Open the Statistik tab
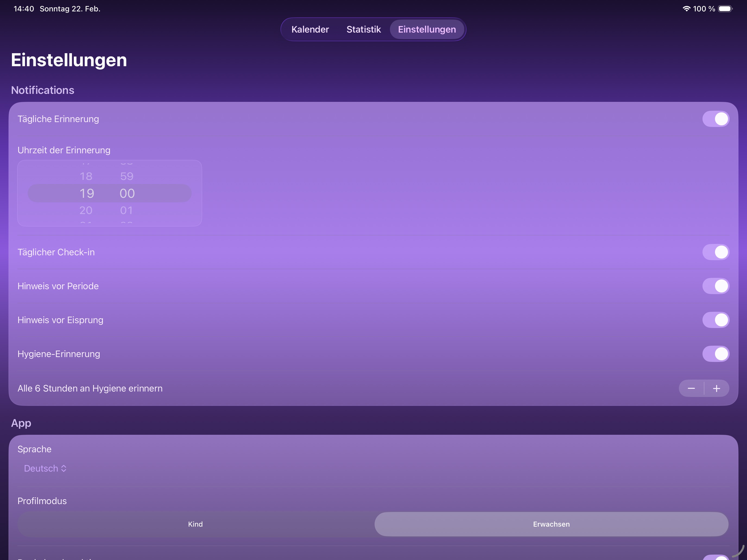This screenshot has height=560, width=747. pyautogui.click(x=363, y=29)
